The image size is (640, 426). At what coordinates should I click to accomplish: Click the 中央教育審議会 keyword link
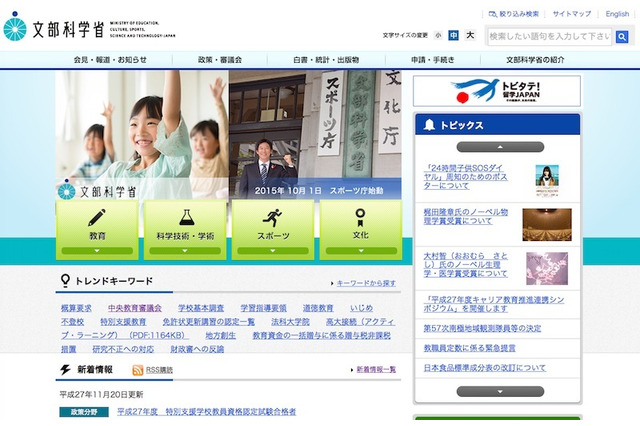(135, 308)
